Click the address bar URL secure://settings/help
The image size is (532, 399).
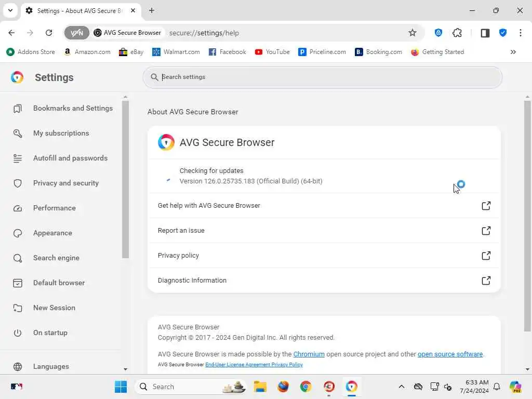coord(204,33)
